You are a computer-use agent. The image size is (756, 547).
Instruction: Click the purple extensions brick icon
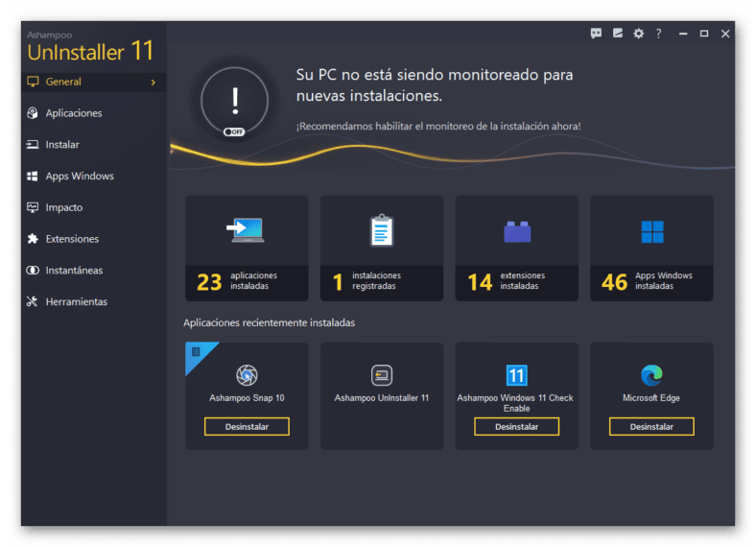click(x=517, y=231)
